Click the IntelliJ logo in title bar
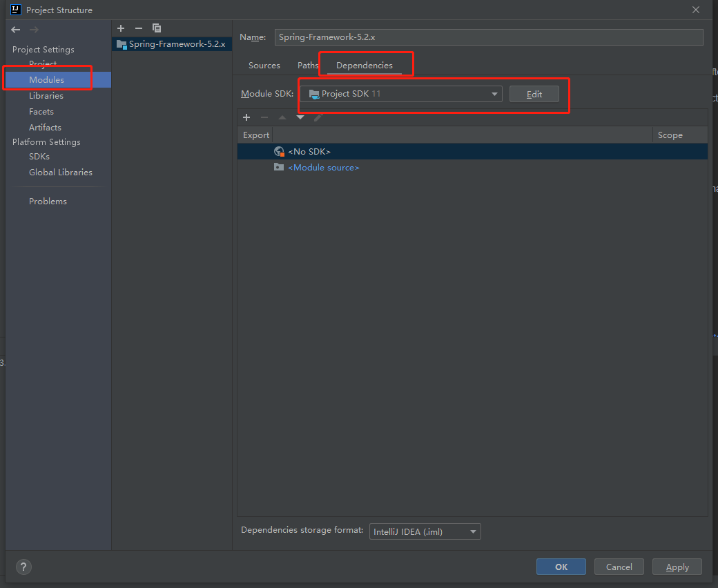Viewport: 718px width, 588px height. (x=16, y=10)
